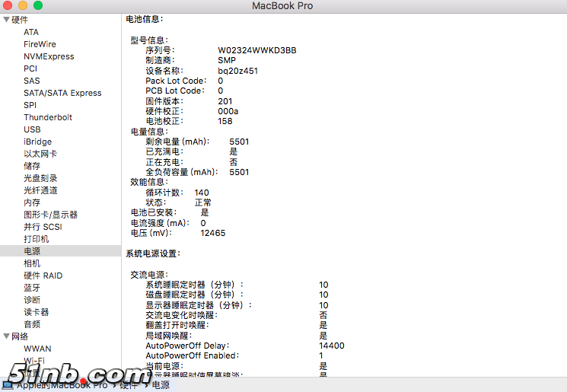Collapse the 硬件 tree section
Screen dimensions: 567x392
click(6, 20)
